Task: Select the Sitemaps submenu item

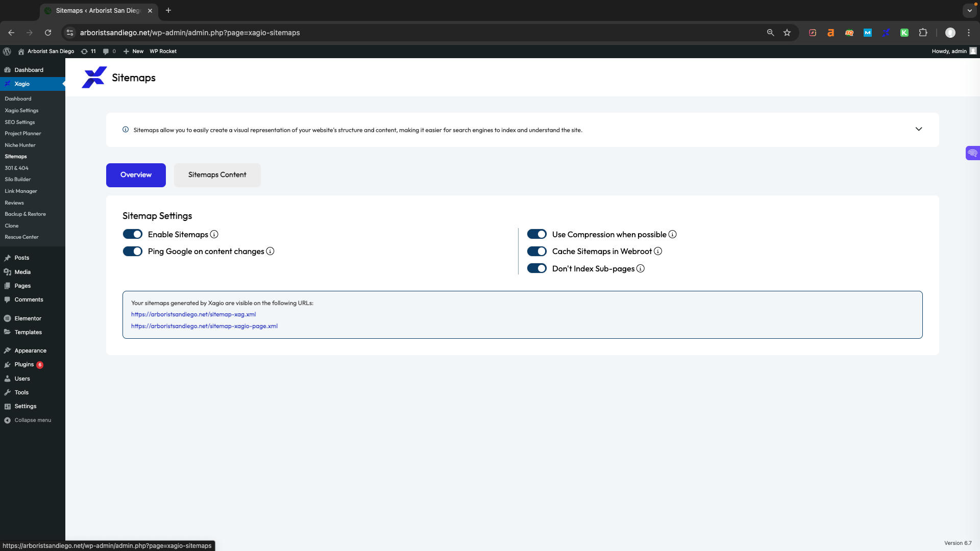Action: (16, 157)
